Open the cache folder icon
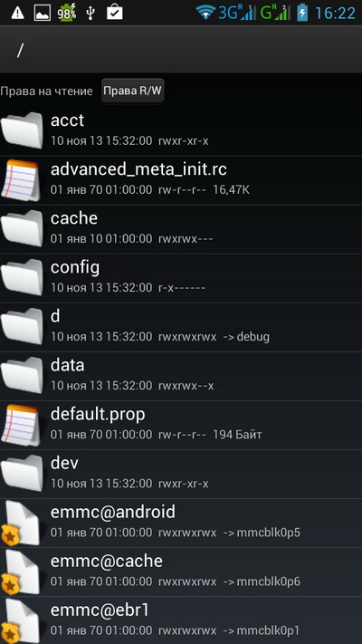 [22, 229]
